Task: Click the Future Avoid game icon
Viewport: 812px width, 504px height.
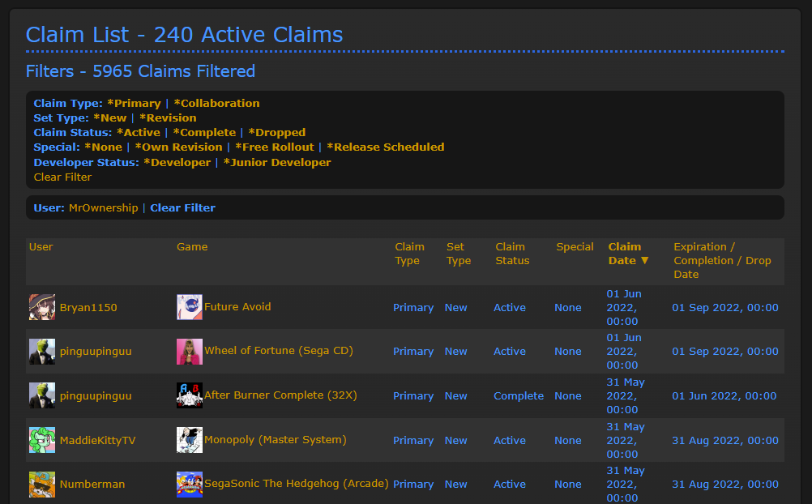Action: click(x=190, y=307)
